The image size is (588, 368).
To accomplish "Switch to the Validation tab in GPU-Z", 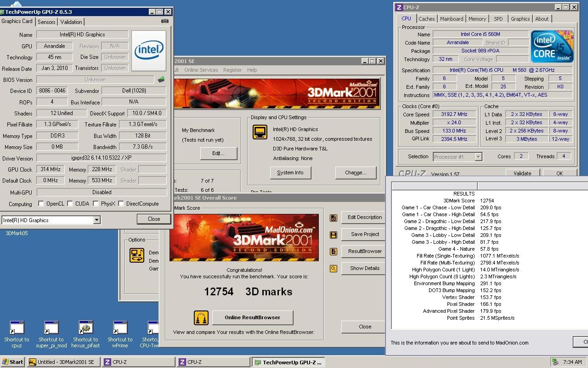I will 71,22.
